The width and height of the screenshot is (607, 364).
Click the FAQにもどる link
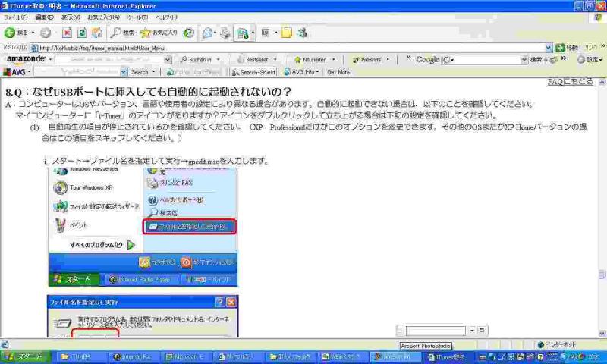[x=571, y=82]
